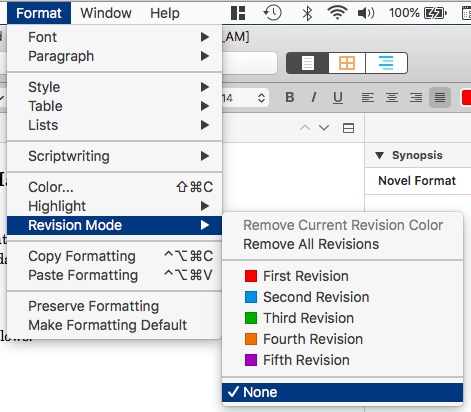Open the font size stepper
471x412 pixels.
(x=261, y=98)
